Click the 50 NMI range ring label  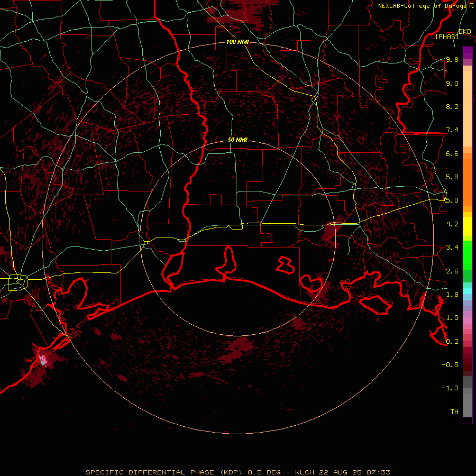coord(237,140)
